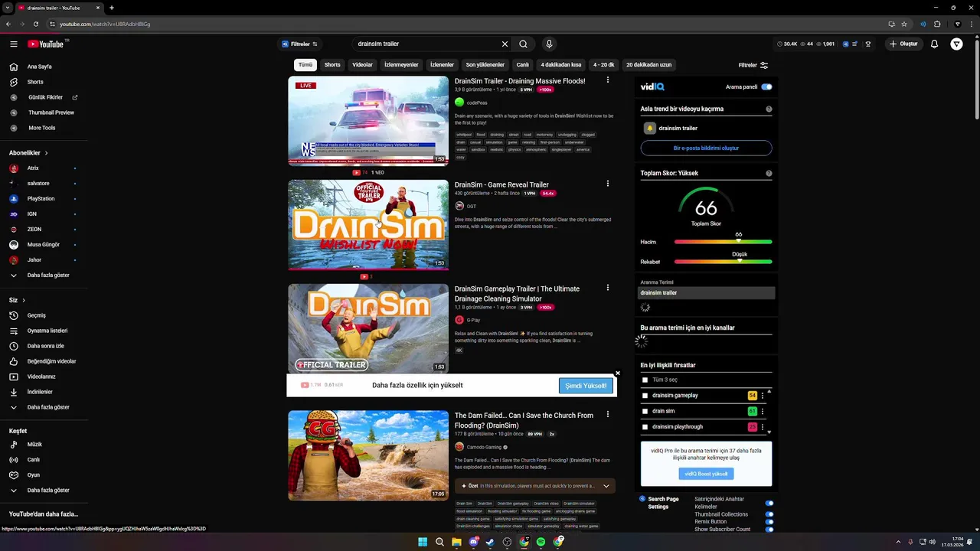
Task: Click 'Bir e-posta bildirimi oluştur' button
Action: (706, 148)
